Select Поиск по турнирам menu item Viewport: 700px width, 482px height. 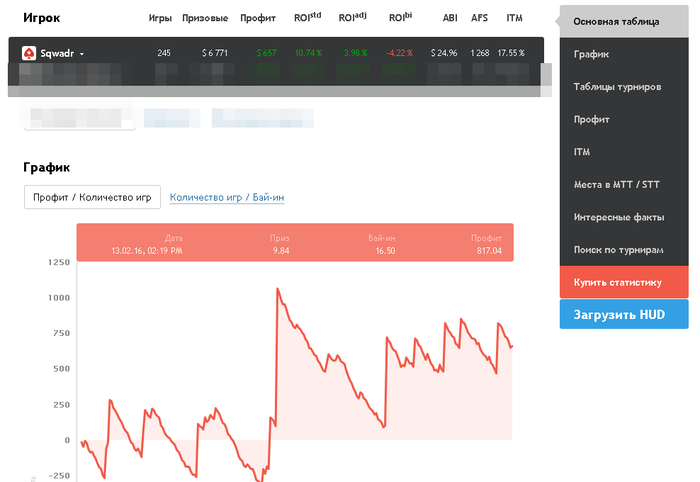click(624, 249)
